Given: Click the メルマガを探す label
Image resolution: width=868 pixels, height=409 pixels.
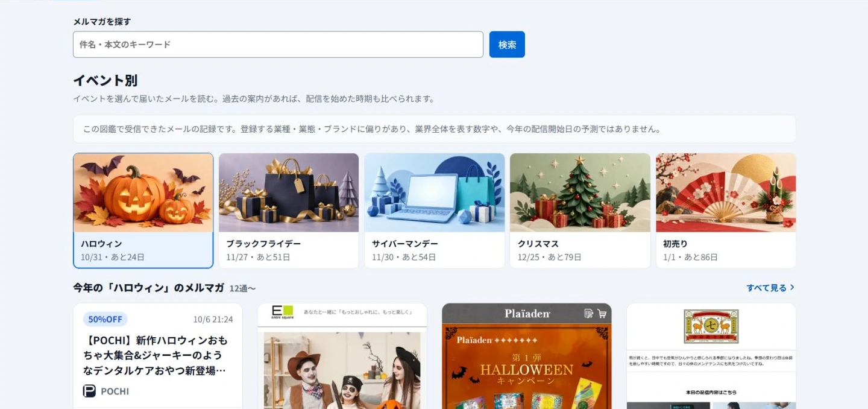Looking at the screenshot, I should tap(102, 22).
